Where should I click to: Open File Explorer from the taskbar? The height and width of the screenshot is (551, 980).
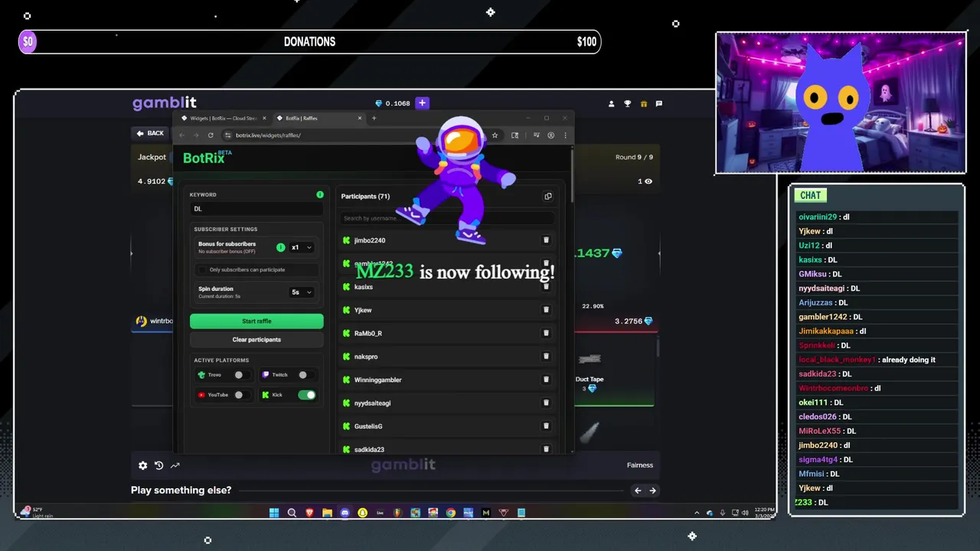[327, 513]
